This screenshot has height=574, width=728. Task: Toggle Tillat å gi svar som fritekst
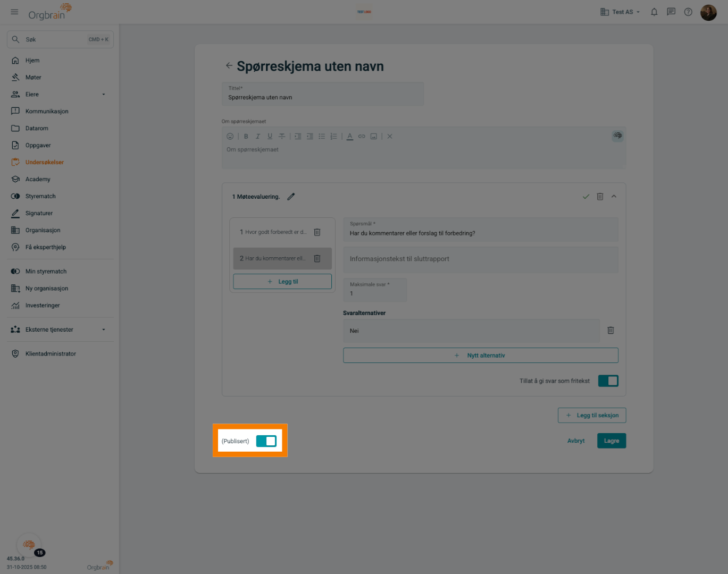(x=608, y=381)
